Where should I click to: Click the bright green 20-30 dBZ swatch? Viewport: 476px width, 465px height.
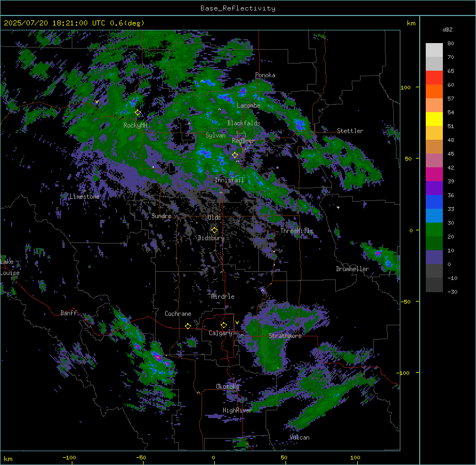point(434,230)
